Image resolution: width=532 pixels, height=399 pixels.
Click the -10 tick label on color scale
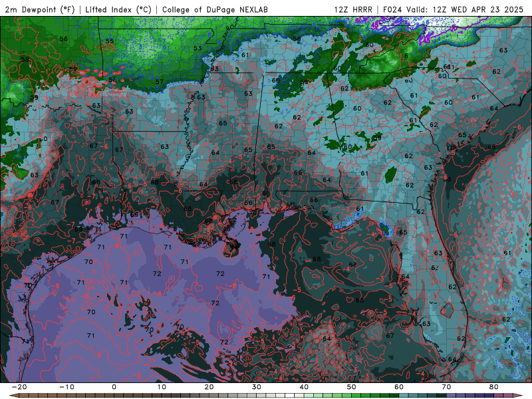pos(66,387)
